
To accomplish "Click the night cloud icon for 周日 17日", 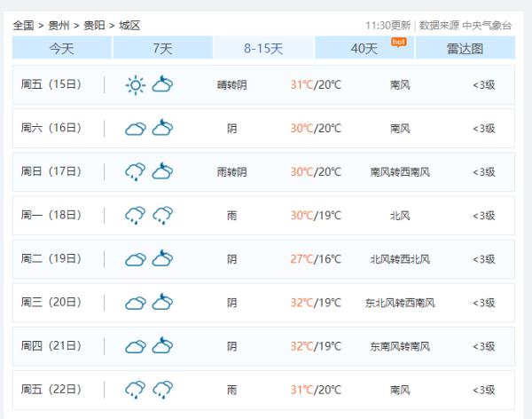I will pos(162,171).
